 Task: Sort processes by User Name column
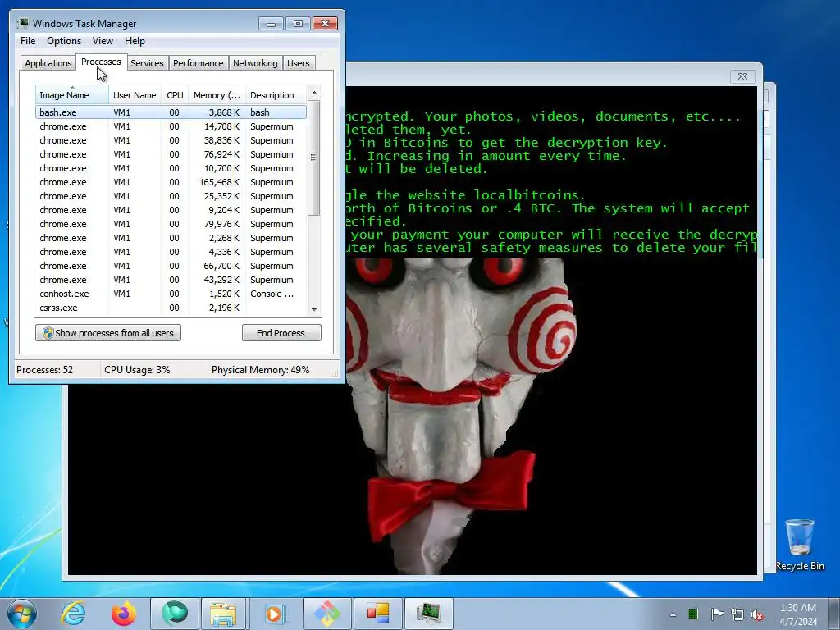pyautogui.click(x=135, y=95)
